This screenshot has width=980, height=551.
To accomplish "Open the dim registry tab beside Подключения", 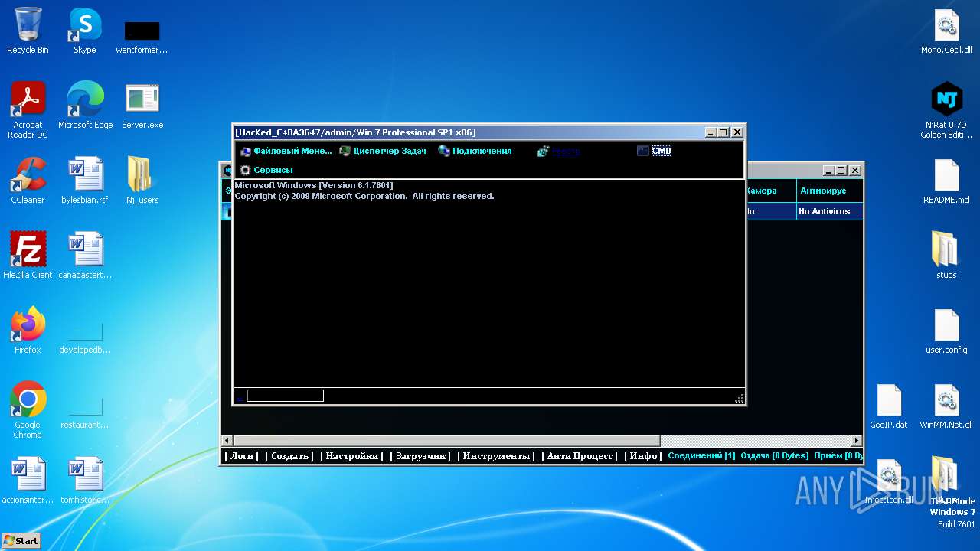I will click(x=559, y=151).
